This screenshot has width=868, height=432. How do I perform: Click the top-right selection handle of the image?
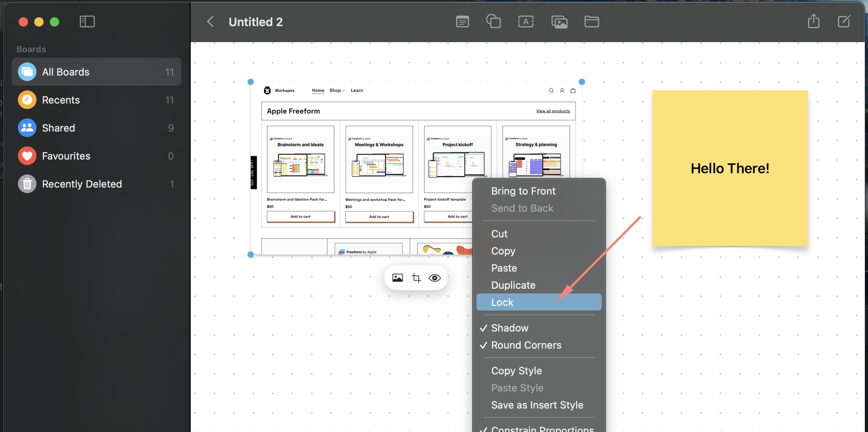click(582, 82)
